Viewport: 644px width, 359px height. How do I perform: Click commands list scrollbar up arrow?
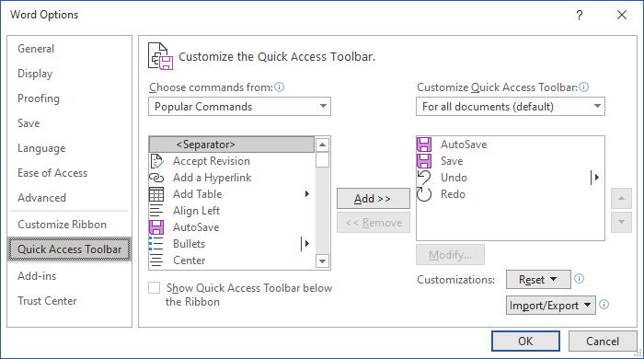[322, 145]
